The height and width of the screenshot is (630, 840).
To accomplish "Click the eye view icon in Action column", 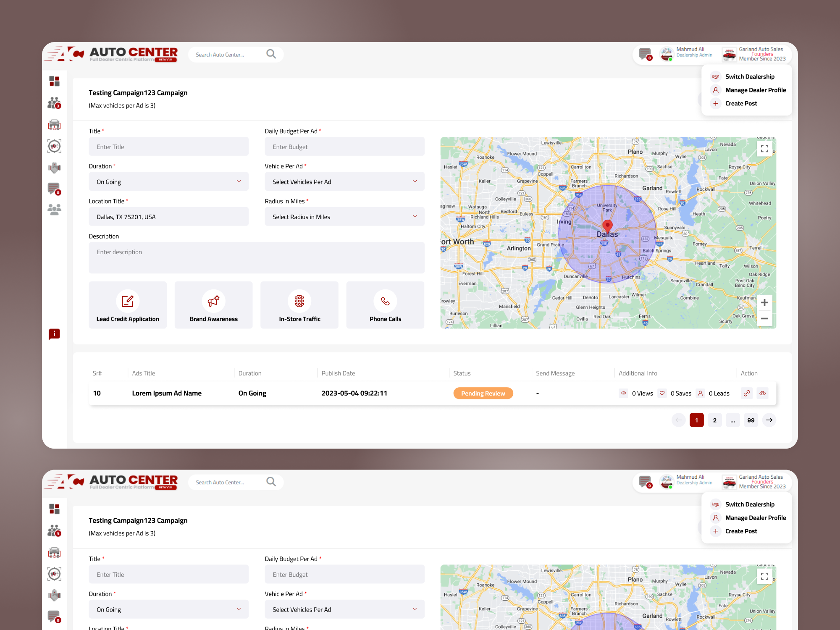I will point(763,394).
